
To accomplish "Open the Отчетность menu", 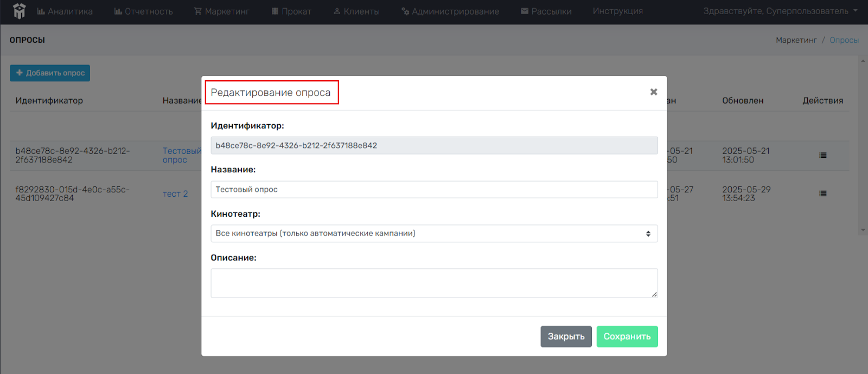I will pyautogui.click(x=143, y=11).
